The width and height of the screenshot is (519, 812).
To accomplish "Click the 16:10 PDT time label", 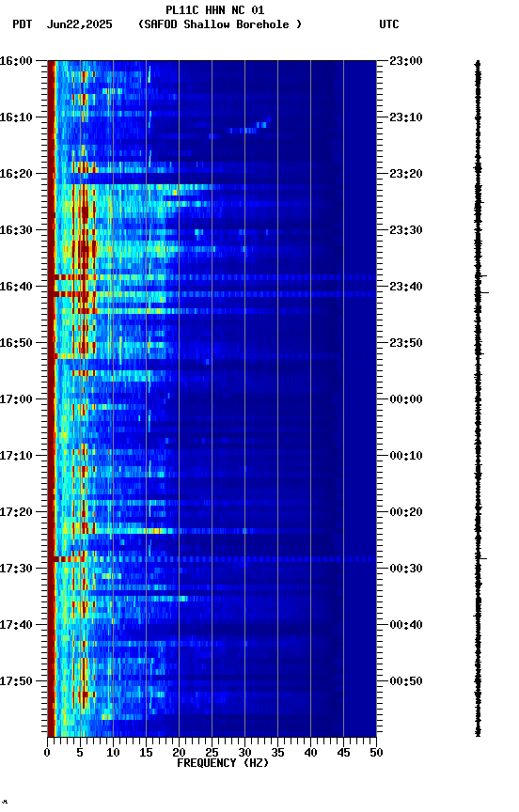I will [16, 117].
